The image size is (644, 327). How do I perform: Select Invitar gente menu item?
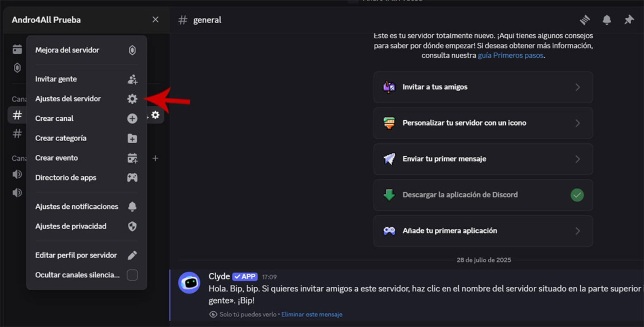coord(87,79)
